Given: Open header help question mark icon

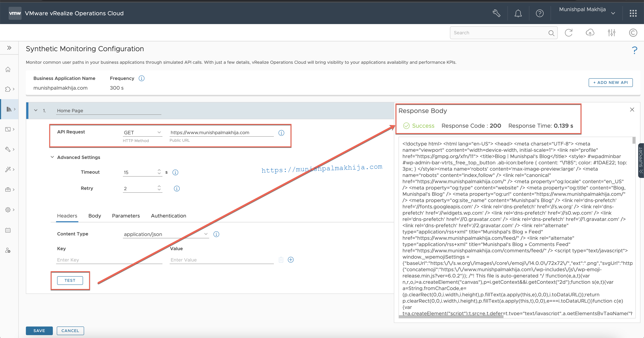Looking at the screenshot, I should [540, 13].
